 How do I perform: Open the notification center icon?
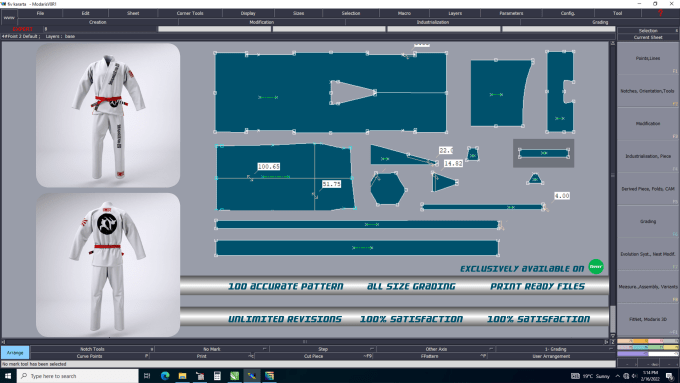[x=670, y=376]
